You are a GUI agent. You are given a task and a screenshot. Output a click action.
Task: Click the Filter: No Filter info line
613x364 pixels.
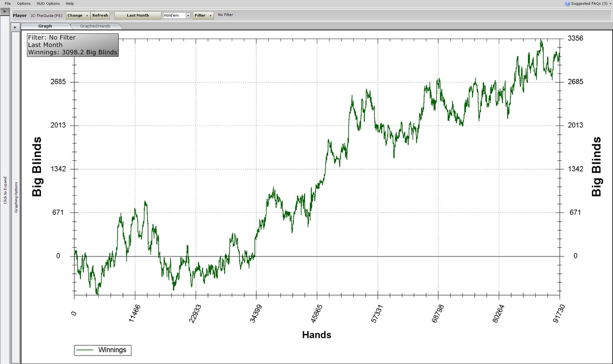pos(52,38)
